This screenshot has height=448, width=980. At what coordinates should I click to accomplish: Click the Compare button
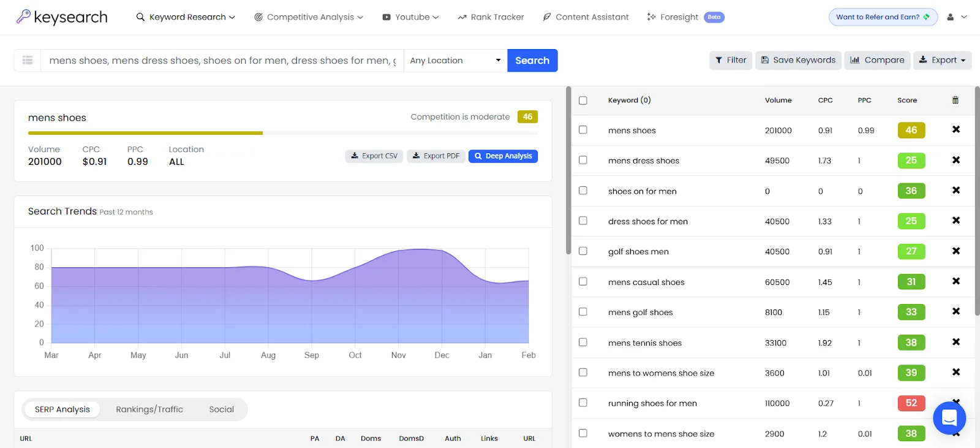877,60
